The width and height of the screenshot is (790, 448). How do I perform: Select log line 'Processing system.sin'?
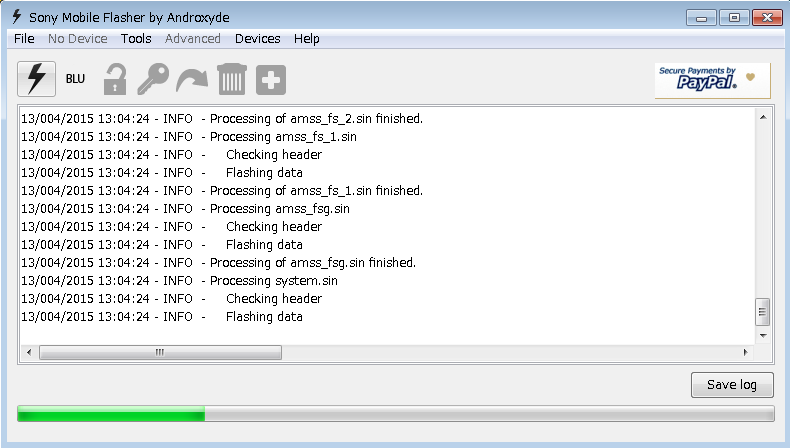pos(179,281)
